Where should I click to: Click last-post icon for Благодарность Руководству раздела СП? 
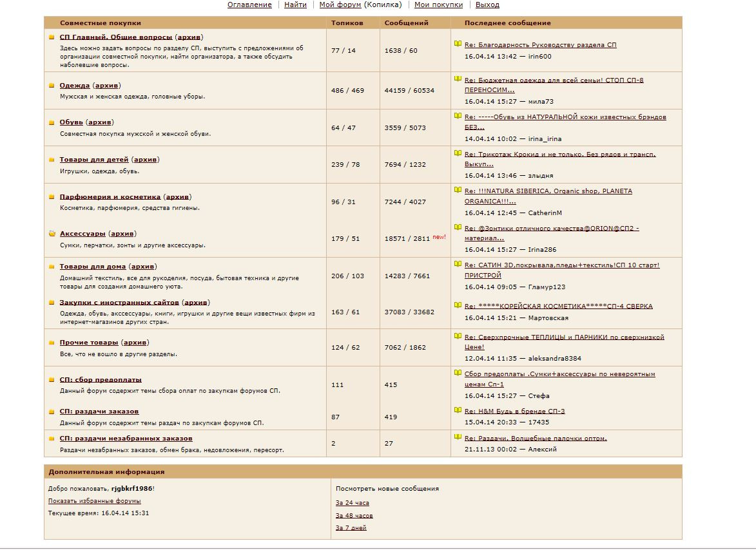coord(458,44)
